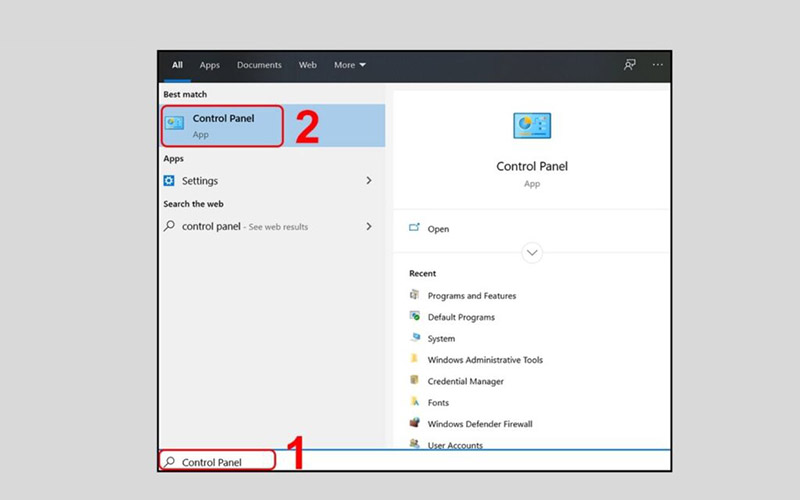
Task: Open Fonts from the Recent list
Action: (438, 403)
